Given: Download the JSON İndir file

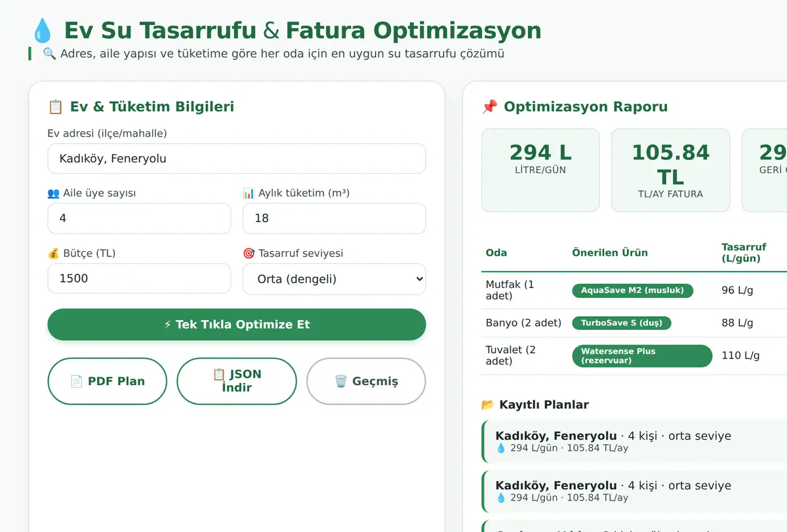Looking at the screenshot, I should coord(237,381).
